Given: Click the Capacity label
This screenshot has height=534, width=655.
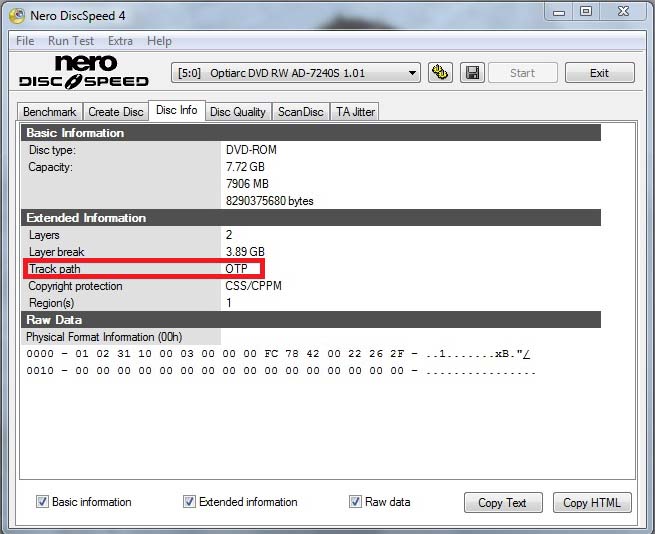Looking at the screenshot, I should pos(51,167).
